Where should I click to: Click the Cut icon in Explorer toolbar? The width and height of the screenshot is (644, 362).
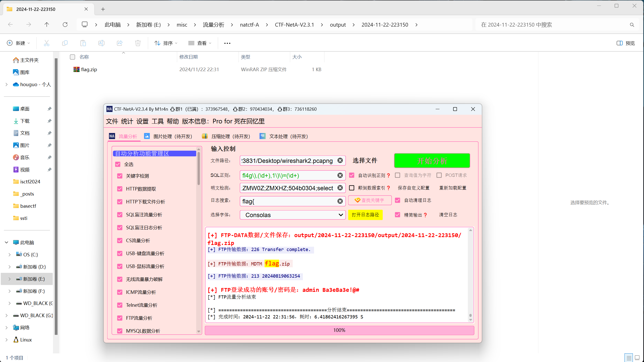coord(47,43)
